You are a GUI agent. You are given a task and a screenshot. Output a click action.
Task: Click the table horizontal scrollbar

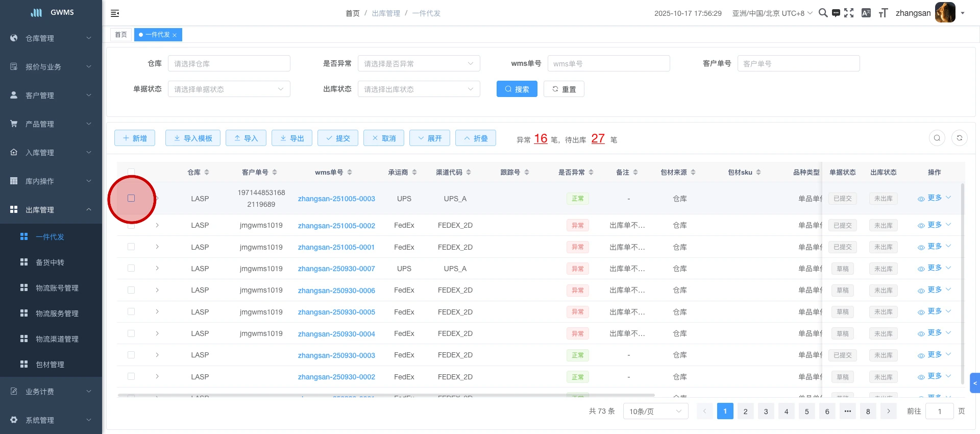tap(386, 395)
